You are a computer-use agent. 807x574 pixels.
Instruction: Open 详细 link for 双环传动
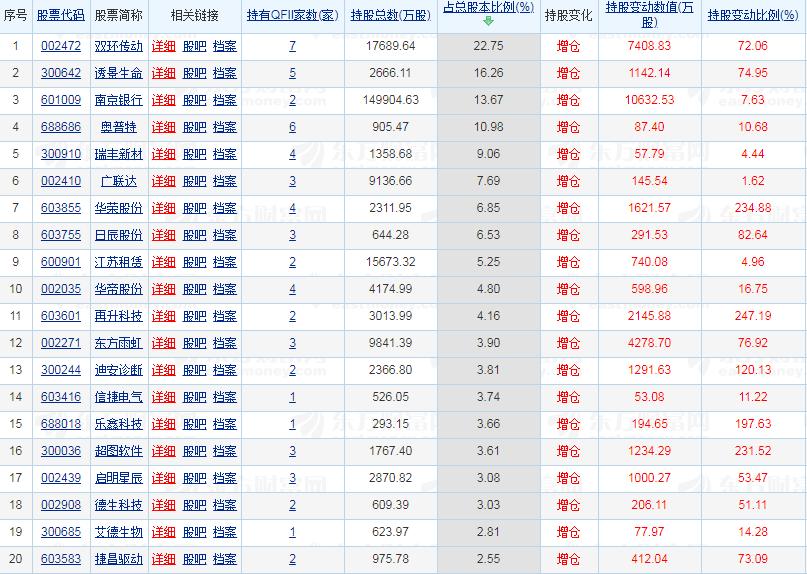coord(164,46)
